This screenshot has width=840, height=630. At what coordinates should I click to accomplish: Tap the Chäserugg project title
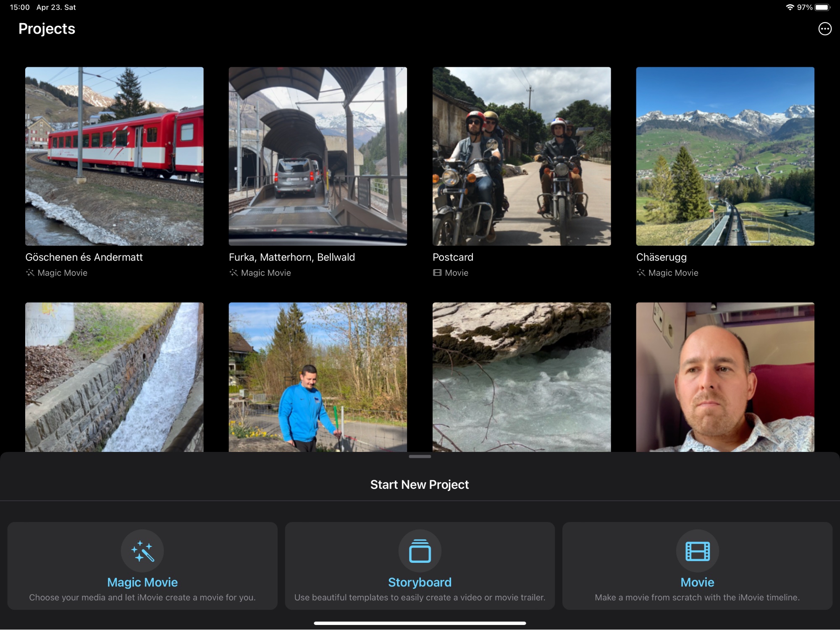pyautogui.click(x=661, y=257)
